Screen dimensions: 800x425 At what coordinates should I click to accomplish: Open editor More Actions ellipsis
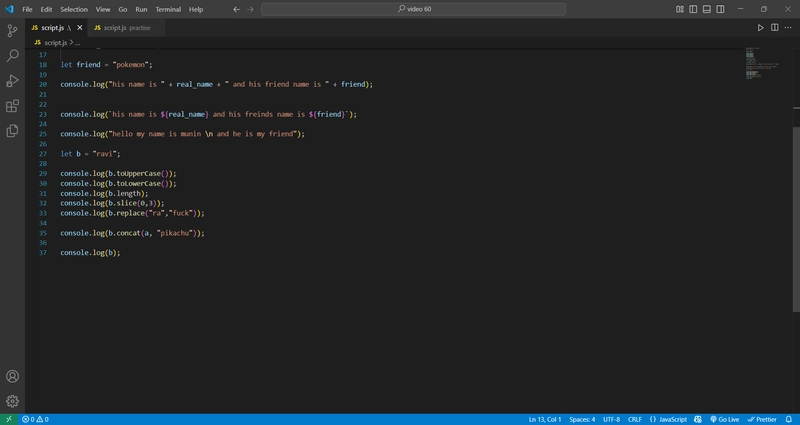pyautogui.click(x=788, y=28)
